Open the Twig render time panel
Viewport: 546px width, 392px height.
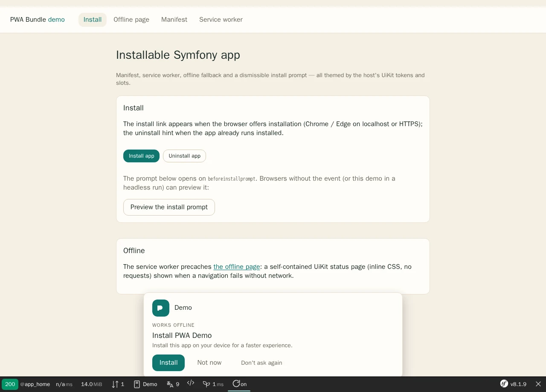213,384
